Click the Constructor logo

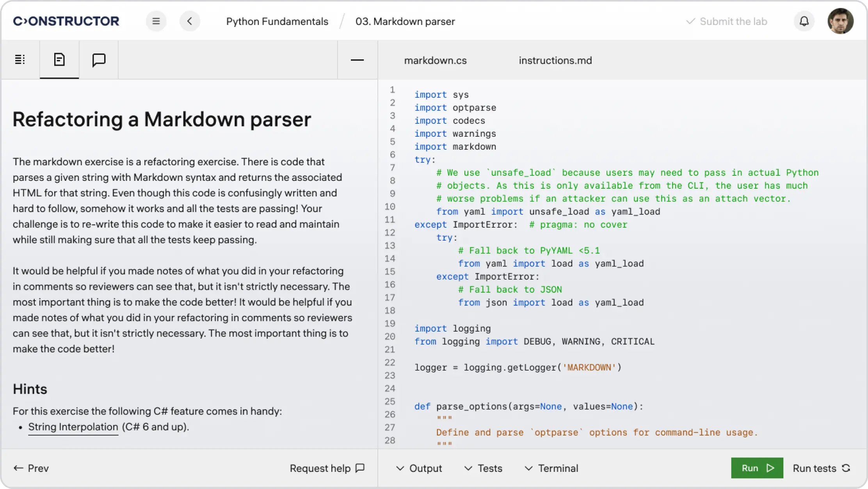click(x=66, y=21)
